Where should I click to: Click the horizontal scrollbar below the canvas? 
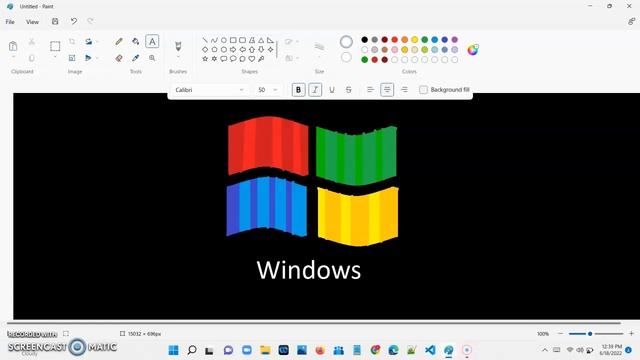[313, 323]
